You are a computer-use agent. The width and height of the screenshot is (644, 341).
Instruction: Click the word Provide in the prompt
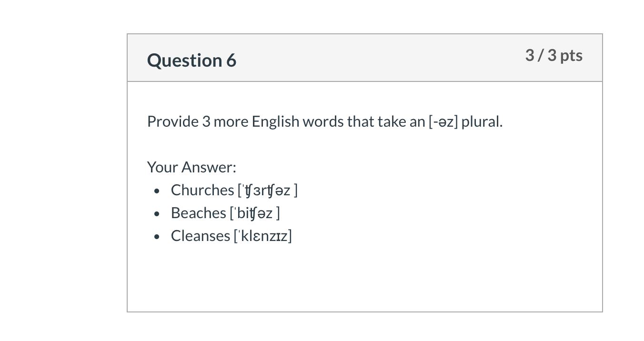[173, 121]
